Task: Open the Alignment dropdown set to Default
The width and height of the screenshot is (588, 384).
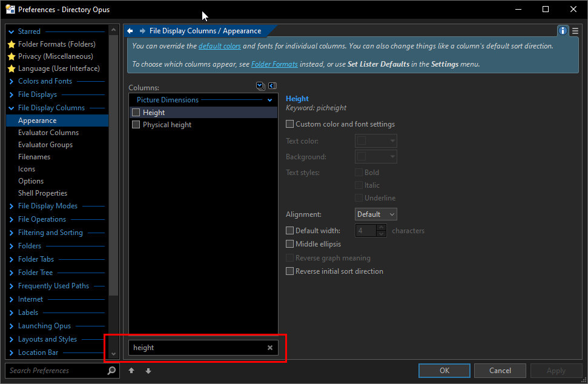Action: 375,214
